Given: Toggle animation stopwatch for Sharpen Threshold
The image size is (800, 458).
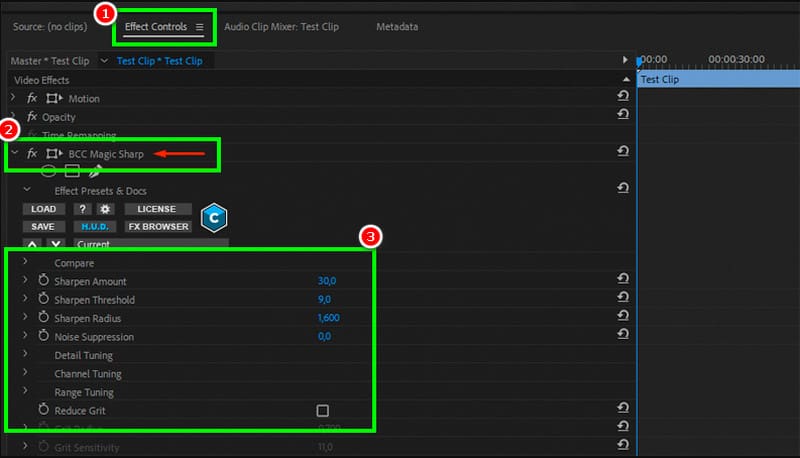Looking at the screenshot, I should pos(44,300).
